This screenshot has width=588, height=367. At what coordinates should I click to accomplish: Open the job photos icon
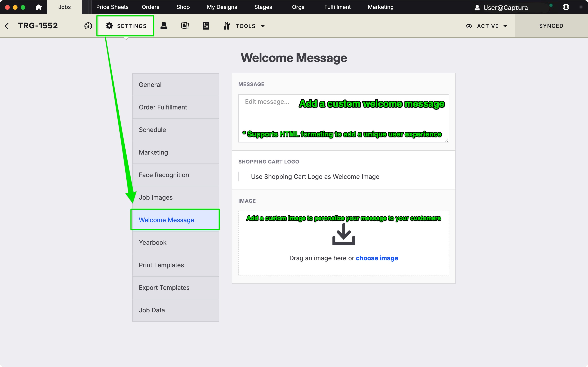(185, 26)
